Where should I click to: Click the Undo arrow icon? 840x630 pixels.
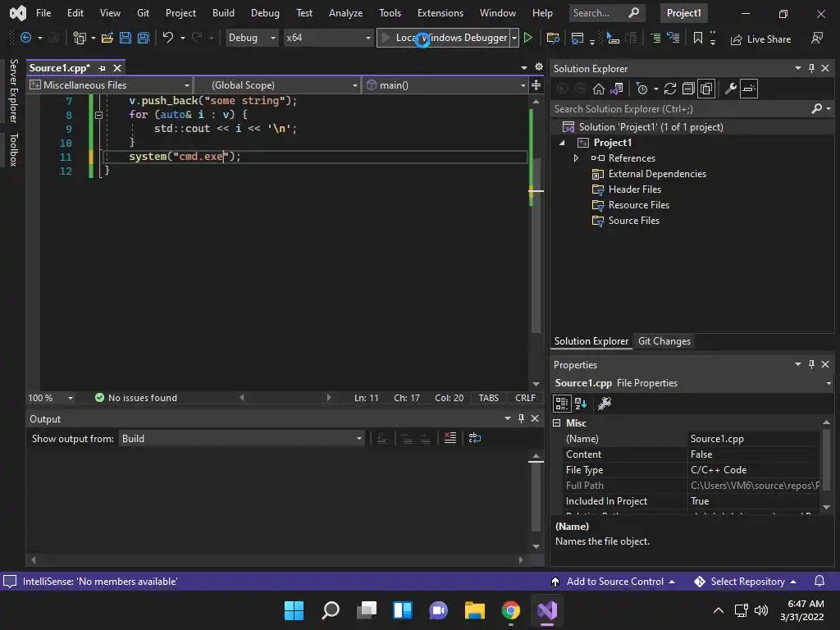tap(168, 38)
